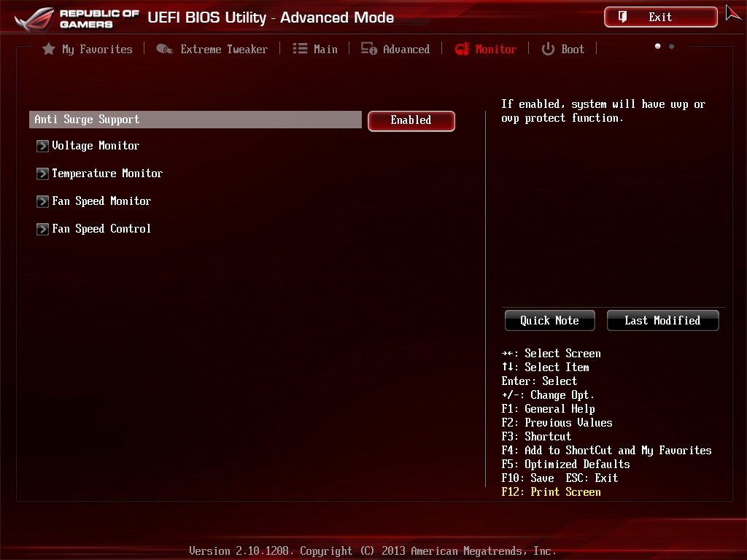
Task: Click the Last Modified button
Action: (x=662, y=320)
